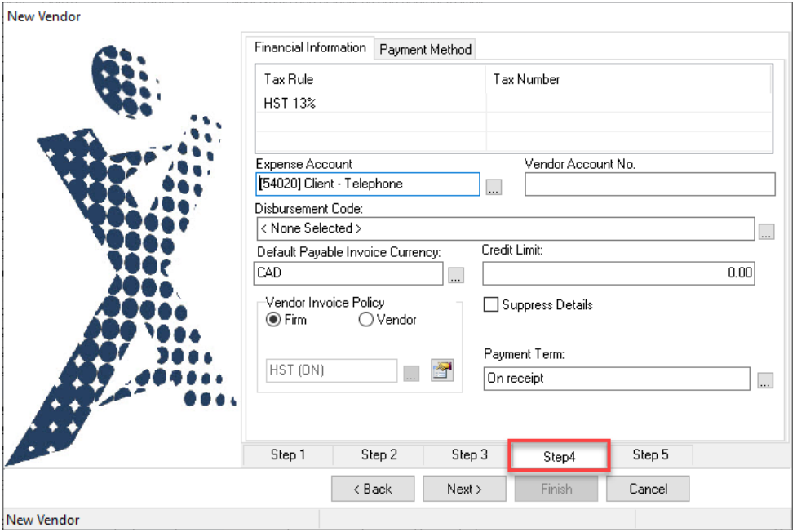Switch to the Payment Method tab
The image size is (797, 532).
tap(425, 49)
